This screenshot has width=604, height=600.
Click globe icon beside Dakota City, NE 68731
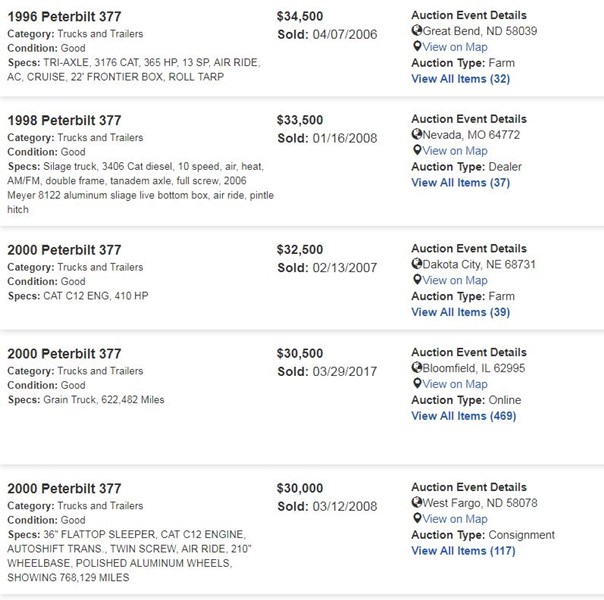(416, 264)
